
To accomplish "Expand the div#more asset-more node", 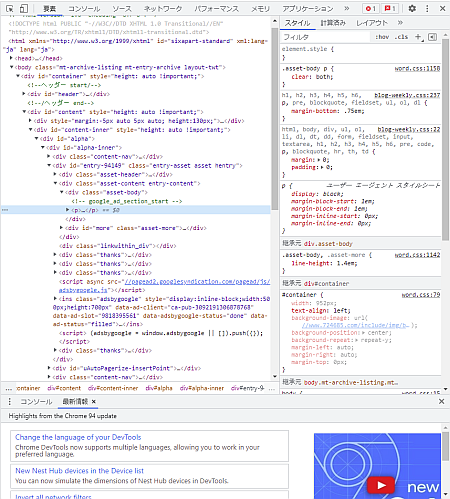I will pyautogui.click(x=61, y=228).
